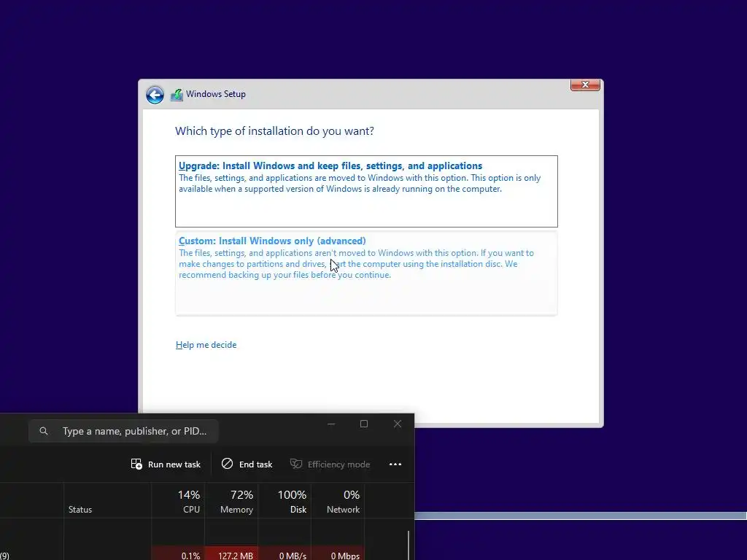Open the Help me decide link
This screenshot has height=560, width=747.
tap(206, 345)
